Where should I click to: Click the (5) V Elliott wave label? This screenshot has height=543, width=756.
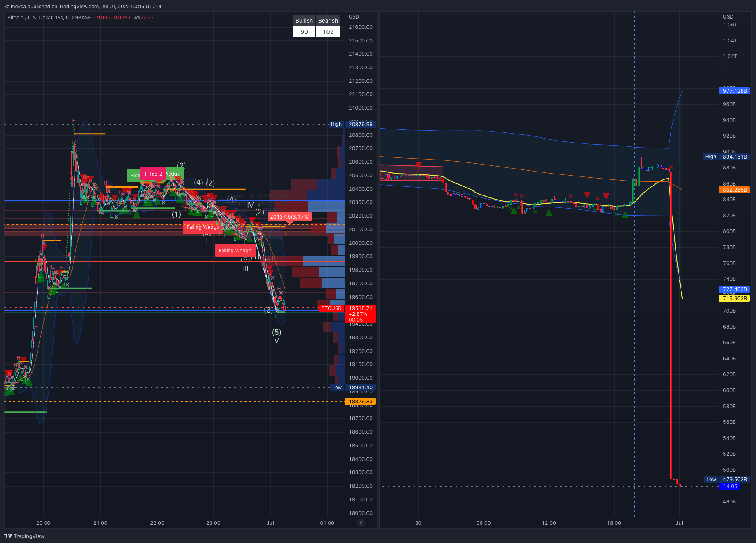277,336
